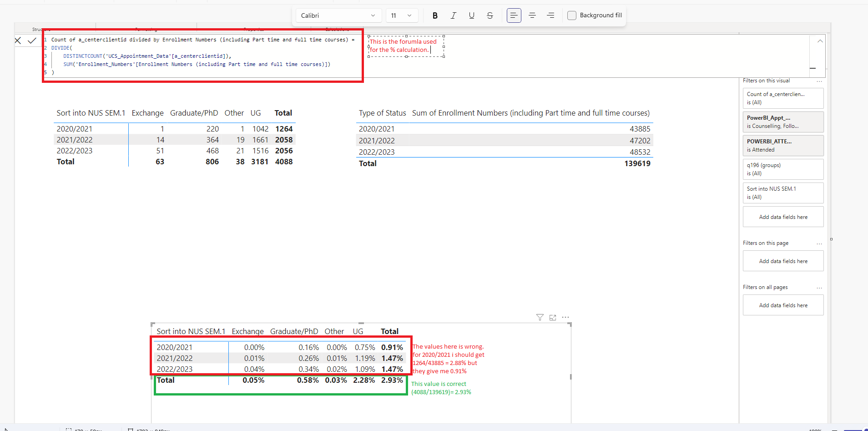
Task: Open filter icon on percentage matrix visual
Action: (x=540, y=317)
